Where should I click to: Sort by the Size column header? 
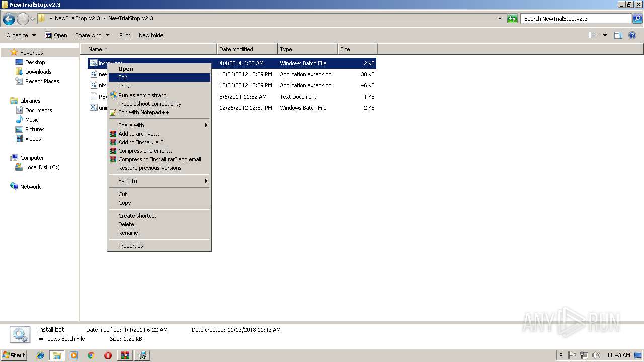[358, 49]
